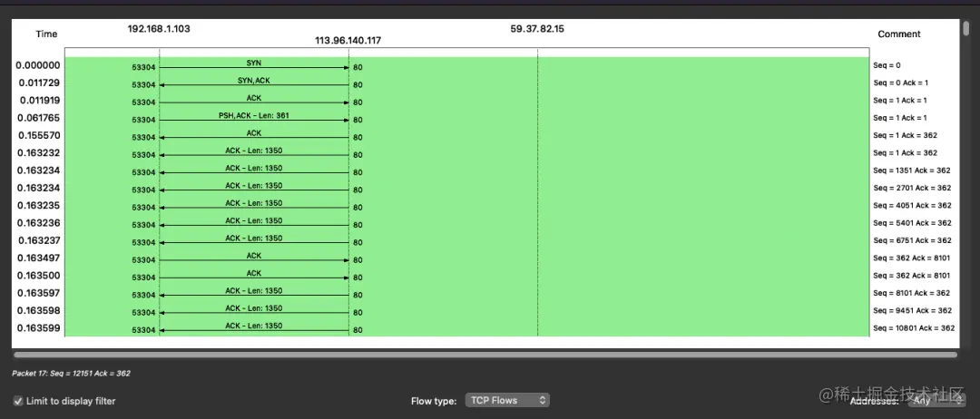
Task: Click the time value 0.011919
Action: pyautogui.click(x=40, y=100)
